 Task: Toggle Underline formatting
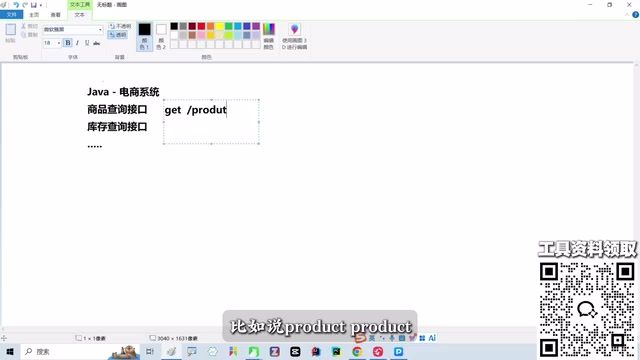[87, 43]
